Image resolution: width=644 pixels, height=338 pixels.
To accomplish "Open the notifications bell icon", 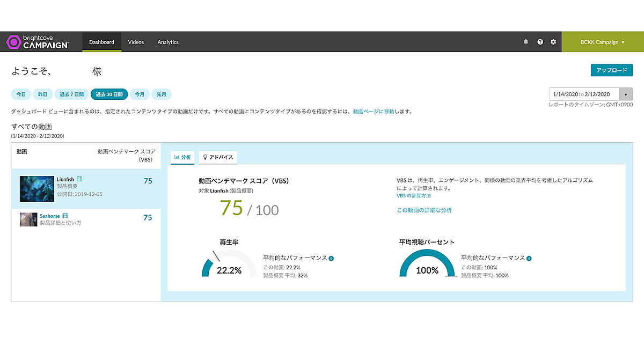I will [526, 42].
